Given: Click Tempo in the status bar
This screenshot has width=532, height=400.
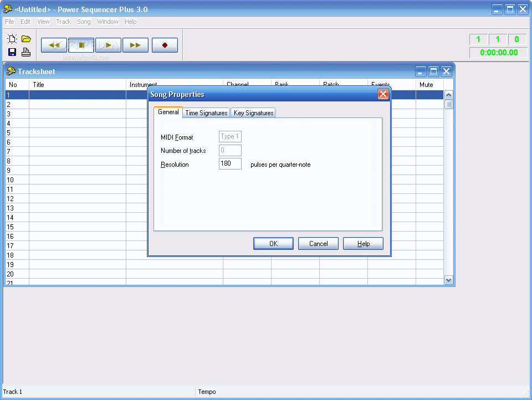Looking at the screenshot, I should [x=207, y=392].
